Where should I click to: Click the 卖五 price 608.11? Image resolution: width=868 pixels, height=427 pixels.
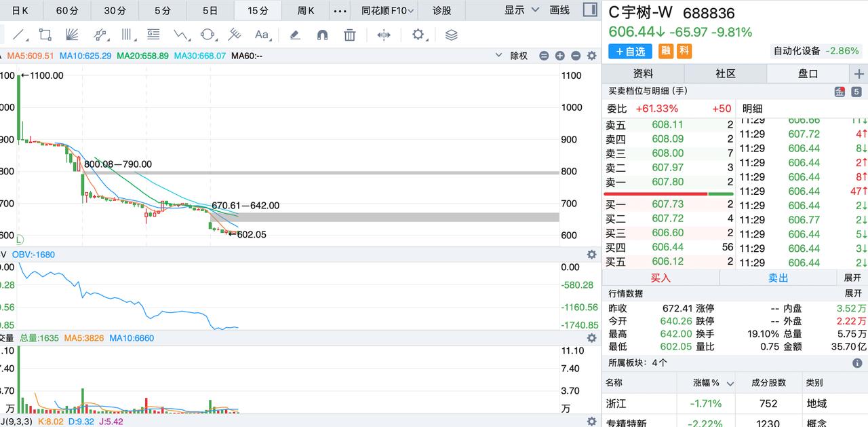pos(667,125)
